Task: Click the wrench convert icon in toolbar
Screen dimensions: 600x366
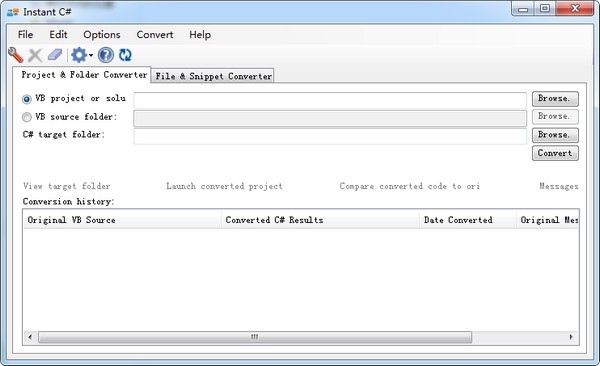Action: pos(15,55)
